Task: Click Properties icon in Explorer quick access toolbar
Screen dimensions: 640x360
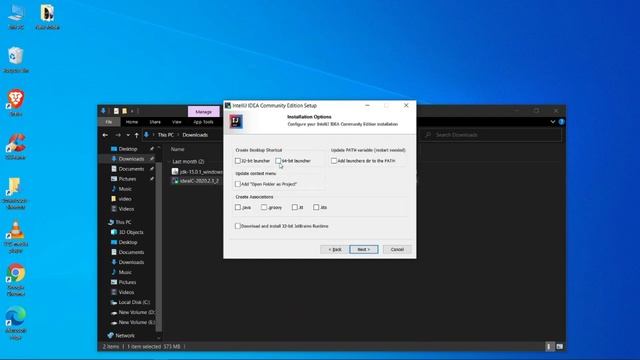Action: [116, 111]
